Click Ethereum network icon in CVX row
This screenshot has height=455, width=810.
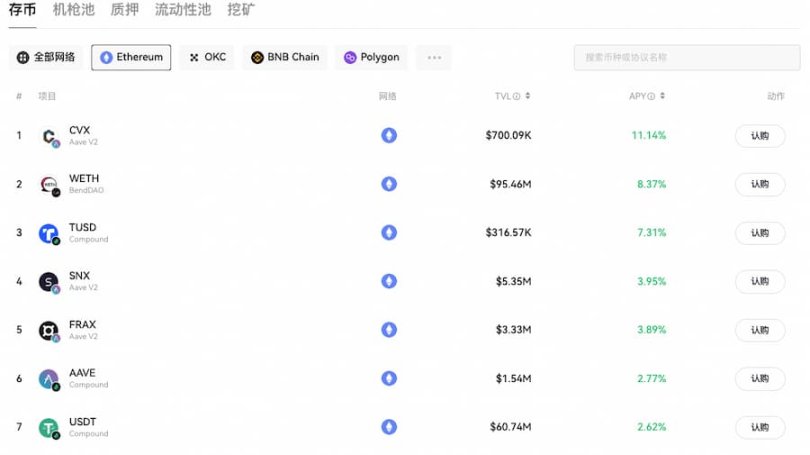coord(389,135)
